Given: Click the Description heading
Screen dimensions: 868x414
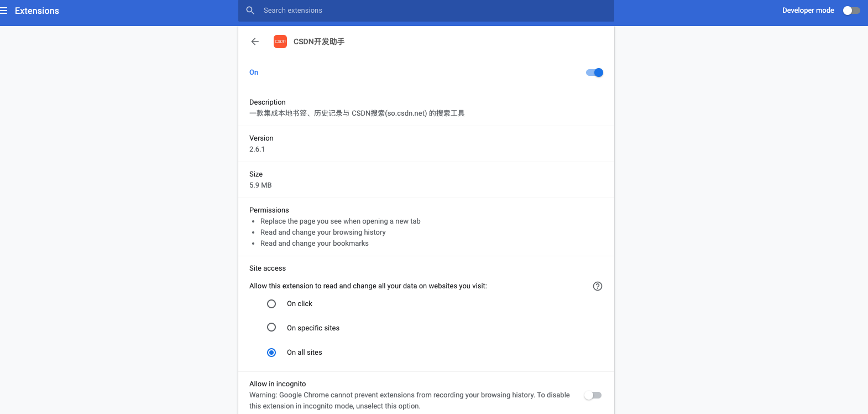Looking at the screenshot, I should pos(268,102).
